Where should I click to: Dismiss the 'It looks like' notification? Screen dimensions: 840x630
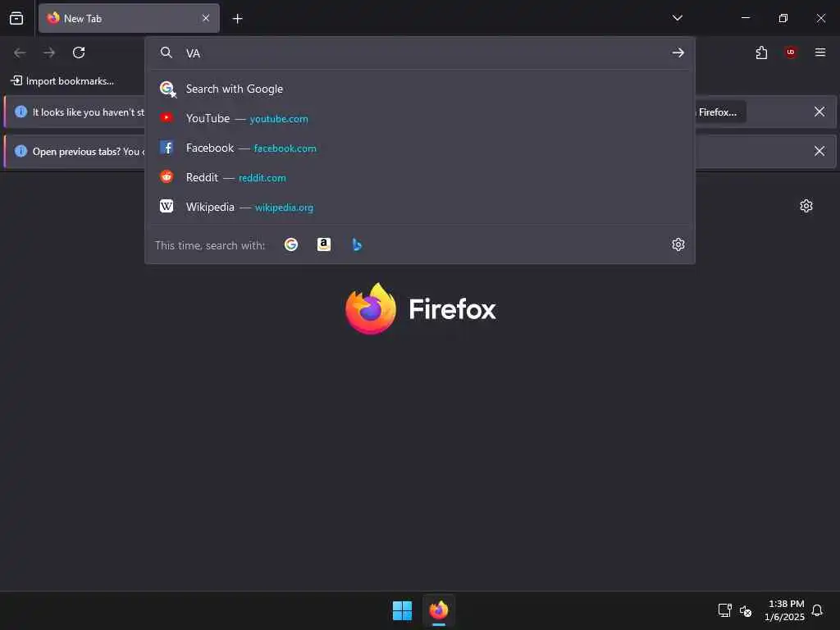[819, 112]
